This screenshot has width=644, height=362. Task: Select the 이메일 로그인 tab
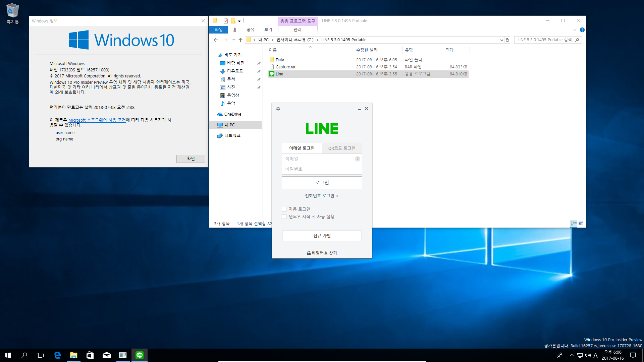(x=302, y=148)
